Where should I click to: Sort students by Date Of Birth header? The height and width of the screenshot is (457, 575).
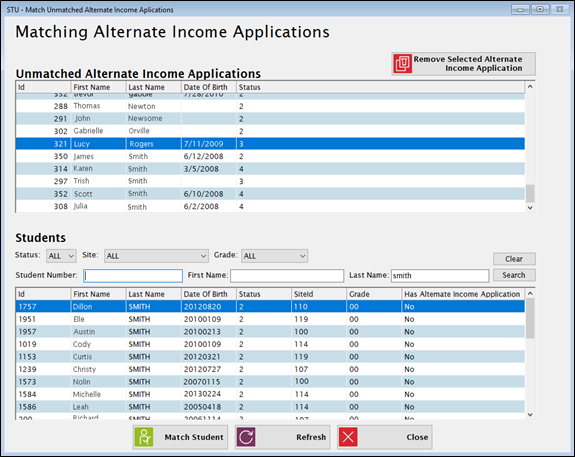(x=209, y=294)
